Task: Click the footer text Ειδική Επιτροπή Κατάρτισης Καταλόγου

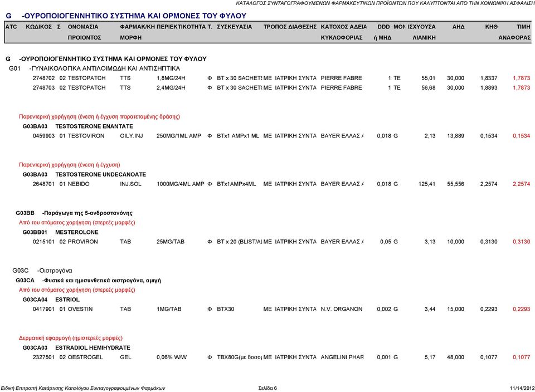Action: [x=83, y=388]
